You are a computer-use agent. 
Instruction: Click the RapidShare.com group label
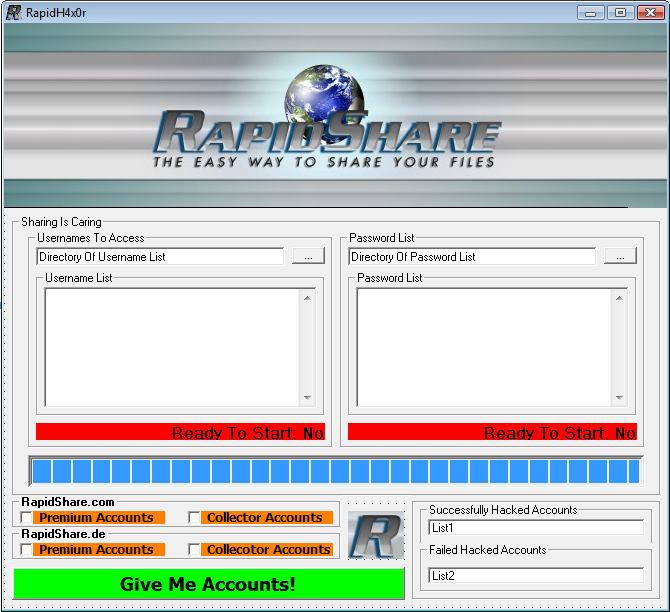[x=68, y=502]
